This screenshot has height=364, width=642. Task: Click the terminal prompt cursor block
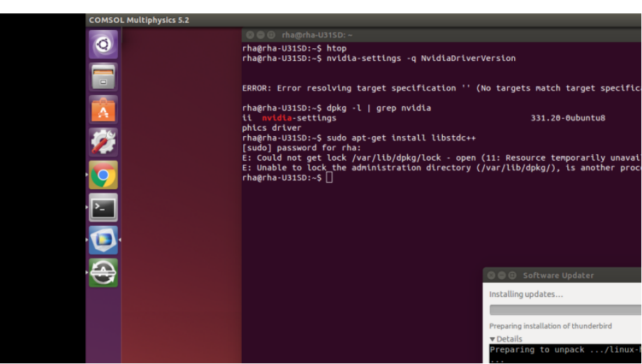click(329, 177)
